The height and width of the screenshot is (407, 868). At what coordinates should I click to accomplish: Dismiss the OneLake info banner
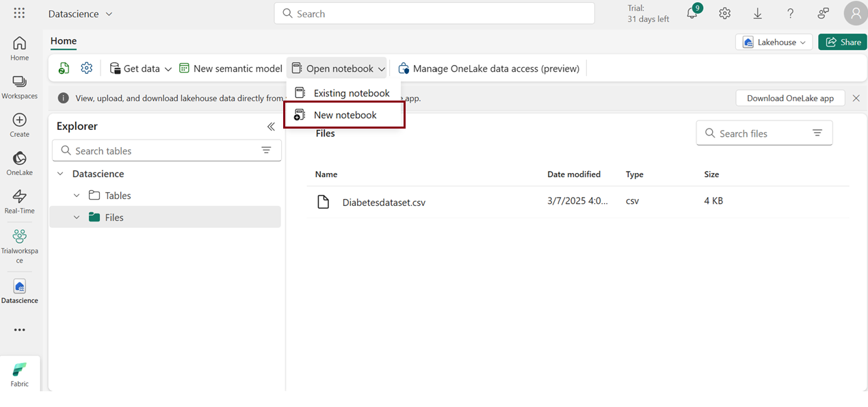click(856, 98)
